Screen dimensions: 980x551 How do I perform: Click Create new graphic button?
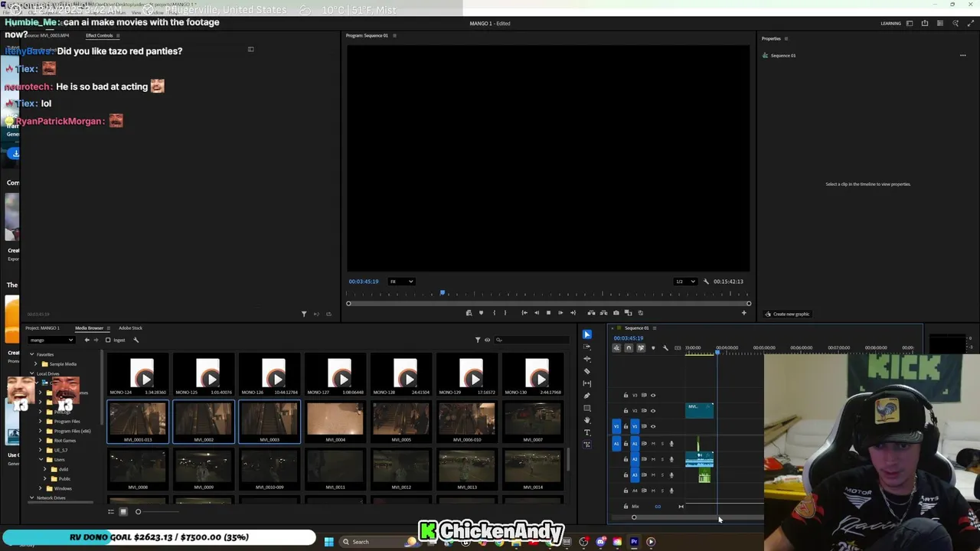pyautogui.click(x=787, y=314)
